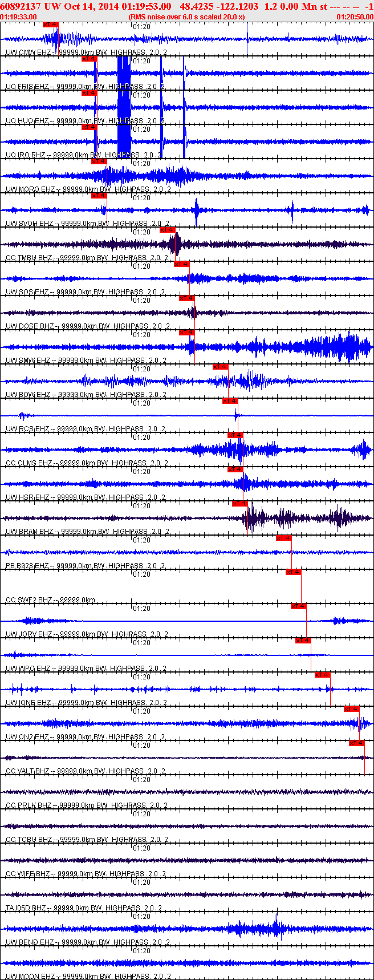Image resolution: width=374 pixels, height=980 pixels.
Task: Select the pick marker on the CC TMBU trace
Action: [x=168, y=230]
